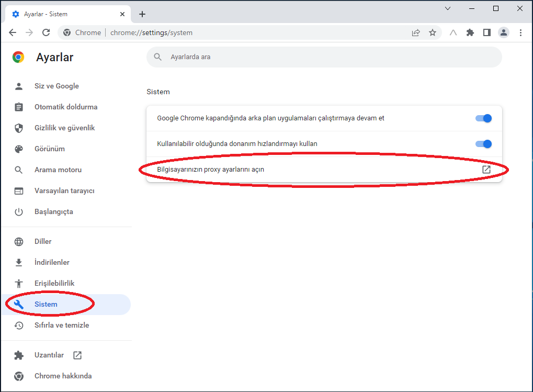
Task: Click the restore icon beside Sıfırla ve temizle
Action: [19, 326]
